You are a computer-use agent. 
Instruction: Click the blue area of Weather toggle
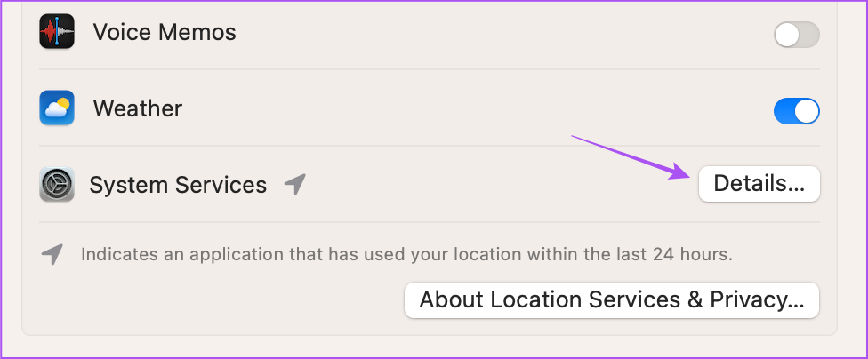click(x=784, y=111)
